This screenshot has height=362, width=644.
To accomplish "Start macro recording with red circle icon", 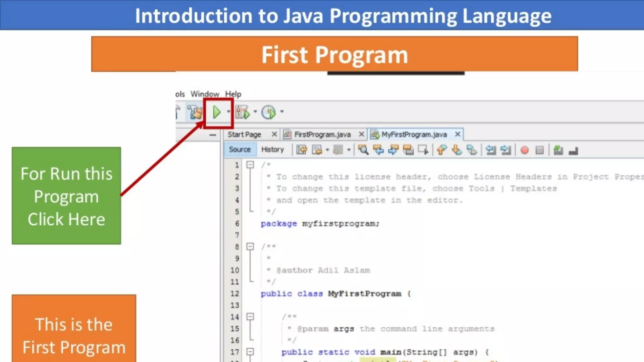I will [x=524, y=150].
